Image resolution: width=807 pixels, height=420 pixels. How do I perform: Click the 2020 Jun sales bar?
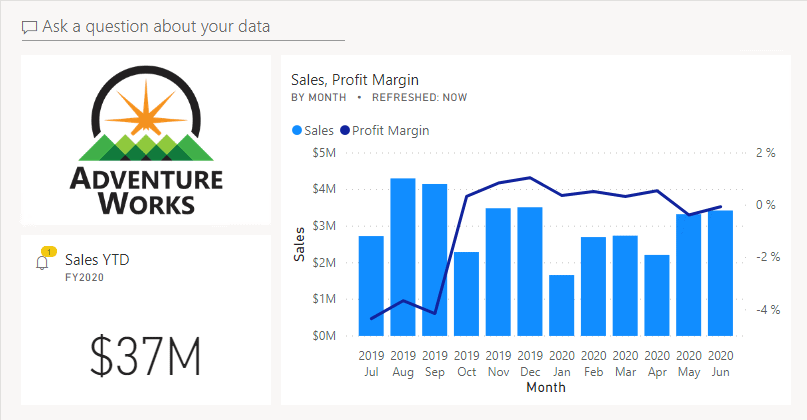[x=720, y=273]
